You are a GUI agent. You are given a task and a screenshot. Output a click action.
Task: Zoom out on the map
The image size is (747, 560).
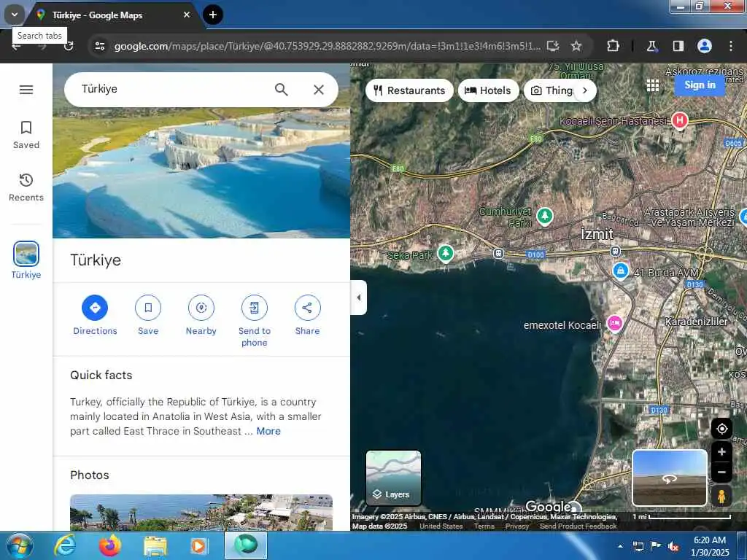pyautogui.click(x=721, y=472)
